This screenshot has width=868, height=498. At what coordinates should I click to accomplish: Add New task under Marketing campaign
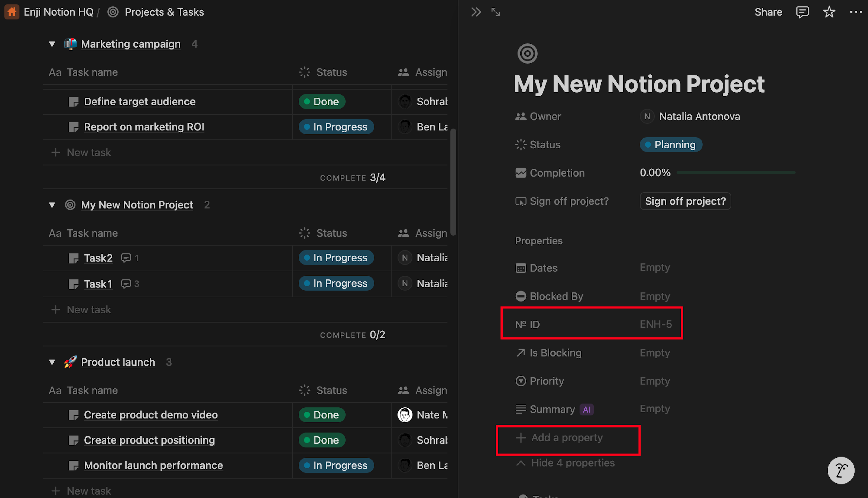[81, 152]
